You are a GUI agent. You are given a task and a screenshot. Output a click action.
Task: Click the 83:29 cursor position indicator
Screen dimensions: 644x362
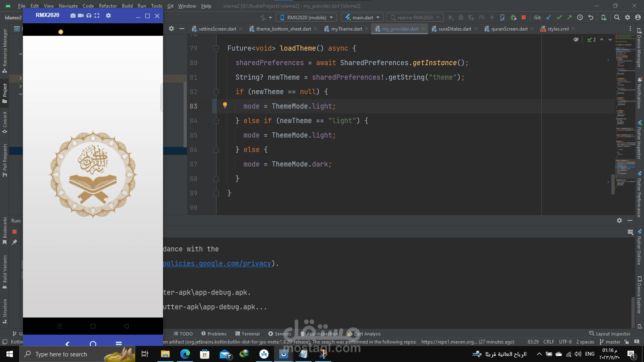point(533,342)
